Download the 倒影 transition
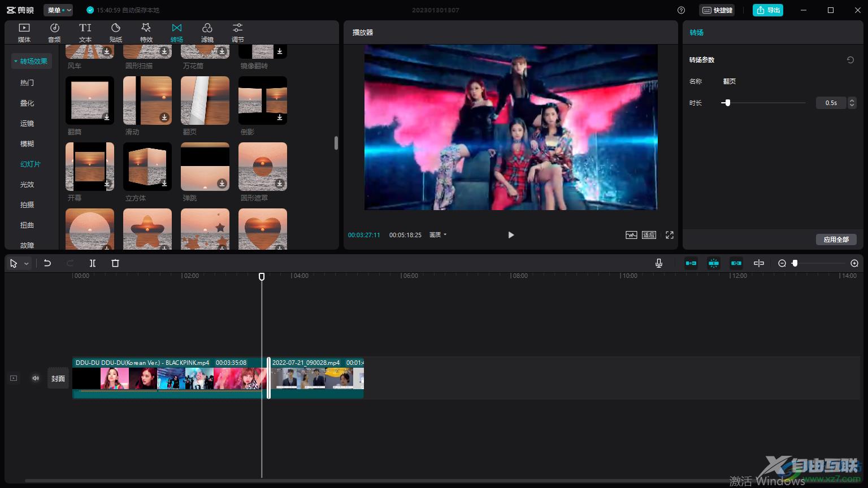Screen dimensions: 868x488 coord(279,117)
